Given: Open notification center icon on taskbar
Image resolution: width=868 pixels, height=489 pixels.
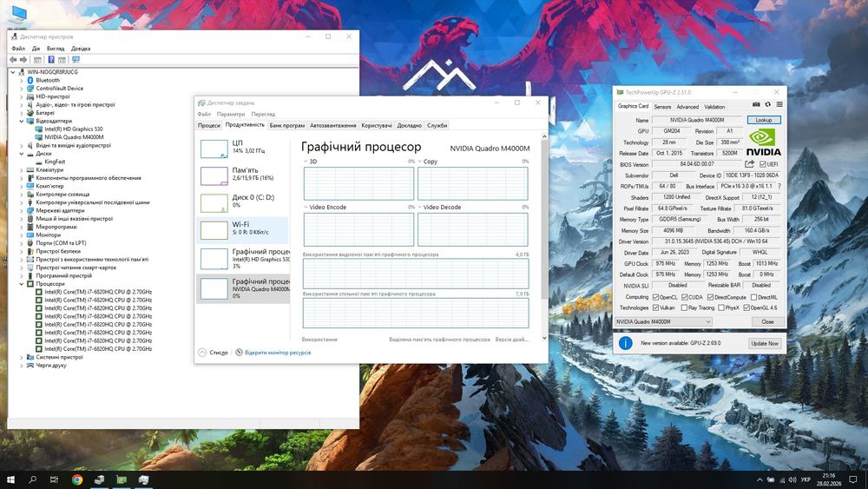Looking at the screenshot, I should [853, 479].
